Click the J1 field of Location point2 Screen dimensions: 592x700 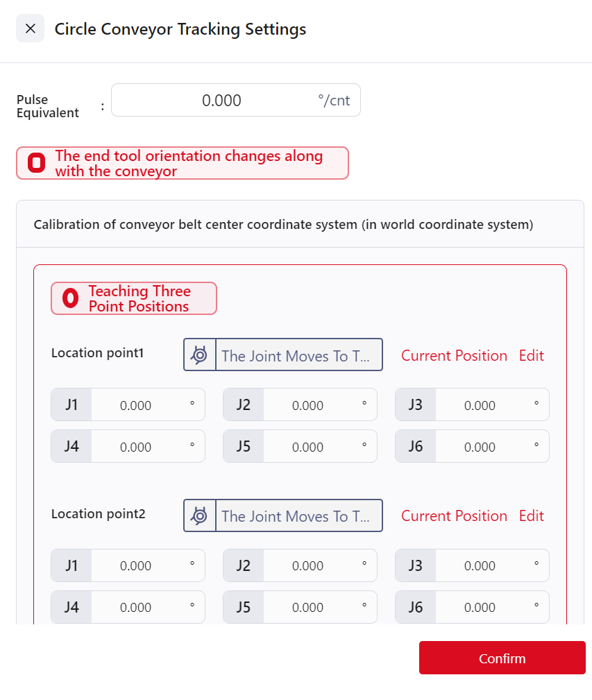(136, 565)
